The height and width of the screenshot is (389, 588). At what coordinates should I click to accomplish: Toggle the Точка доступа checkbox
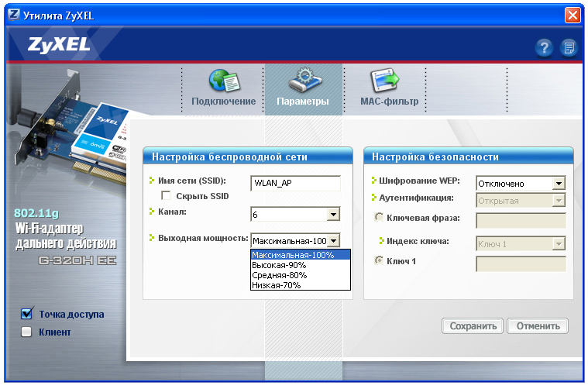coord(26,314)
